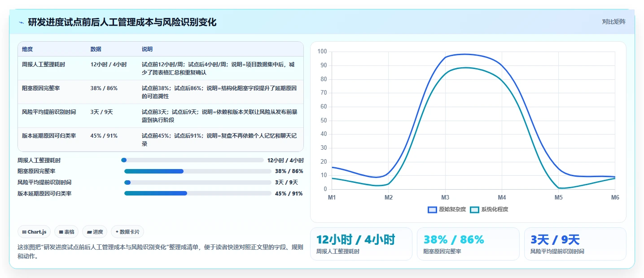The image size is (644, 278).
Task: Click the M6 axis label on chart
Action: coord(615,197)
